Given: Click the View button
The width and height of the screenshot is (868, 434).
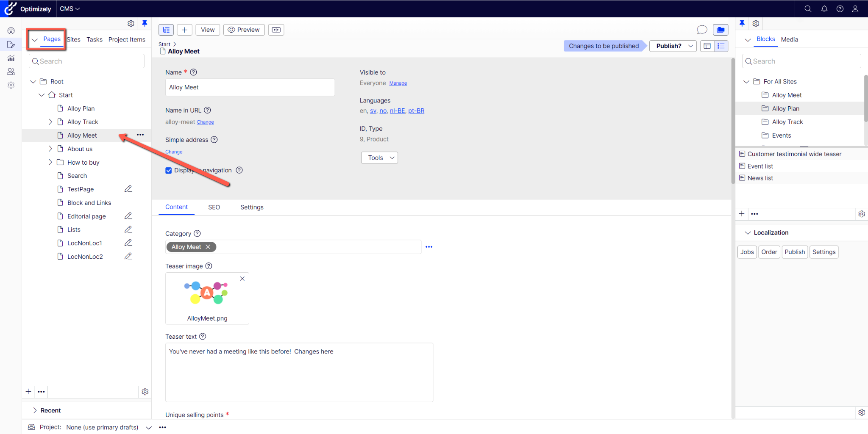Looking at the screenshot, I should coord(208,30).
